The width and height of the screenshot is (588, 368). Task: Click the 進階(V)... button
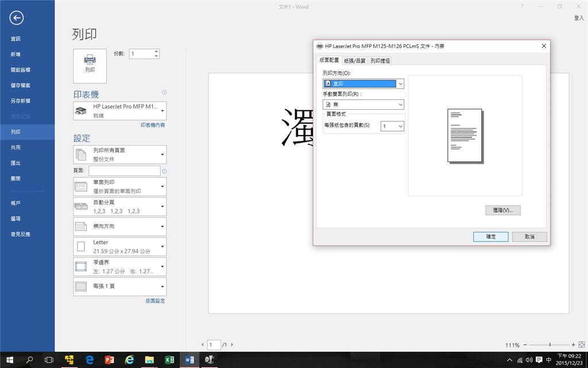tap(503, 210)
